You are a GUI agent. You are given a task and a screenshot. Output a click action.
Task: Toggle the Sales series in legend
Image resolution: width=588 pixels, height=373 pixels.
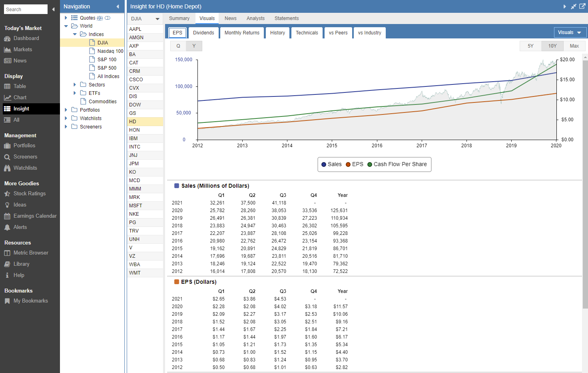[331, 164]
